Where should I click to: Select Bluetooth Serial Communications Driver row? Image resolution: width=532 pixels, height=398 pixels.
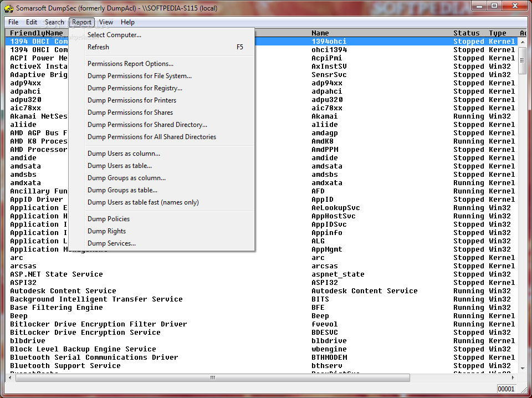[261, 358]
